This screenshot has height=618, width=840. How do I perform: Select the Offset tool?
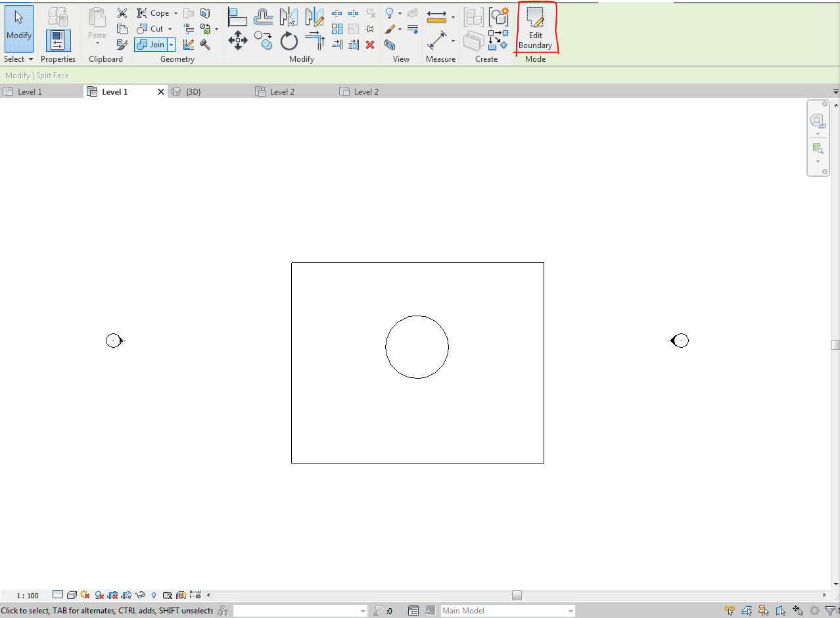[x=264, y=16]
